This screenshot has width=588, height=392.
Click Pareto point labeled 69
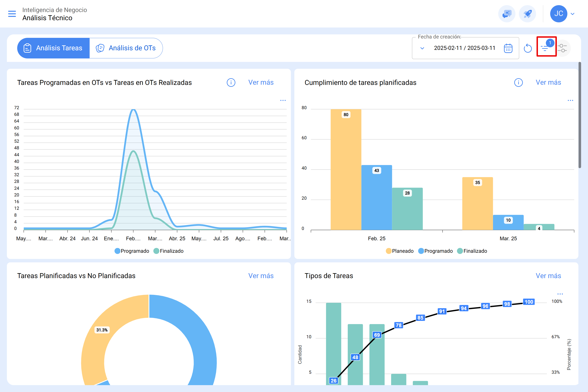377,335
